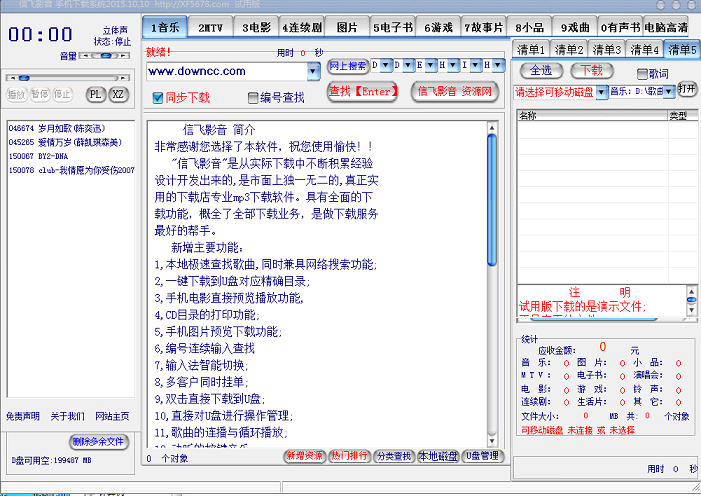Screen dimensions: 701x496
Task: Open the 清单2 list tab
Action: click(x=569, y=50)
